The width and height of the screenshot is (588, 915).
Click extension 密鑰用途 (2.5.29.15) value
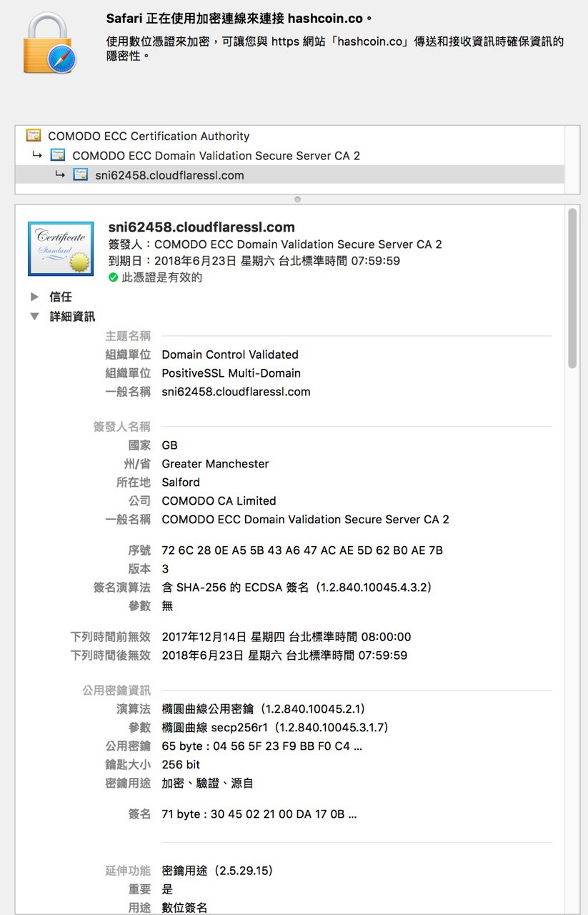point(218,871)
